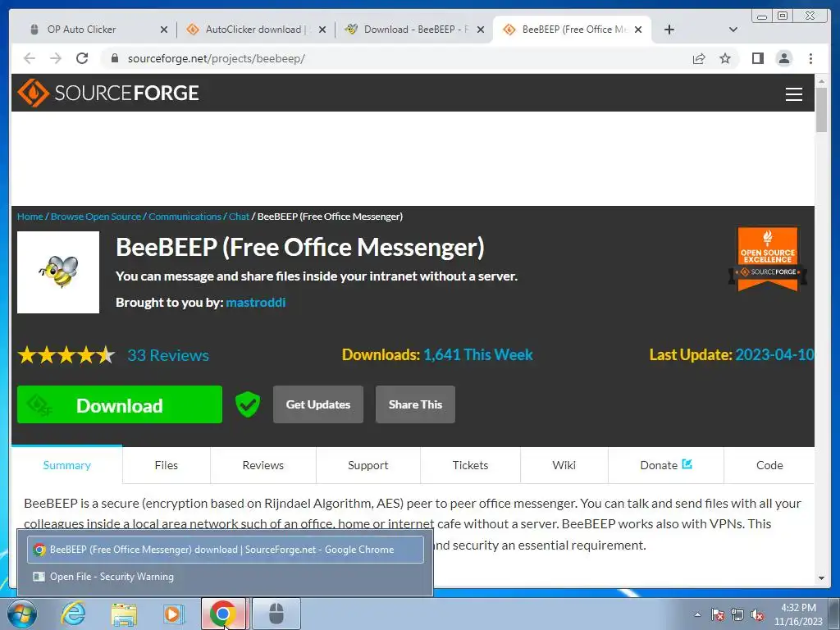Reload the page
The image size is (840, 630).
(x=82, y=58)
